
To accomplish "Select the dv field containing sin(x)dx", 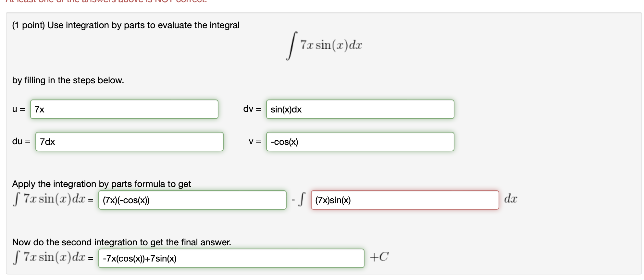I will 360,109.
